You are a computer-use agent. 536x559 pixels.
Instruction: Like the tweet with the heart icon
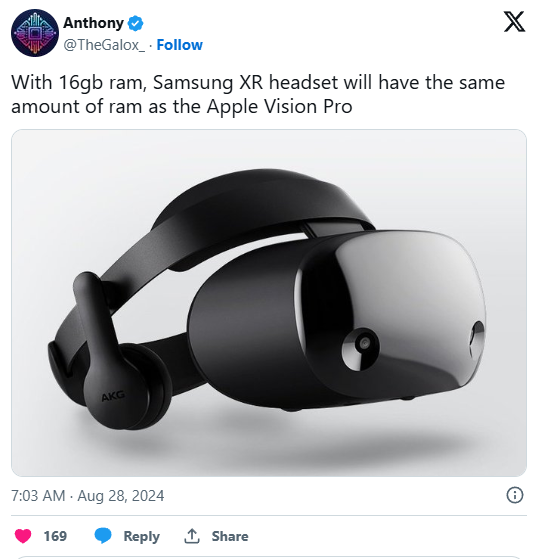(x=23, y=536)
